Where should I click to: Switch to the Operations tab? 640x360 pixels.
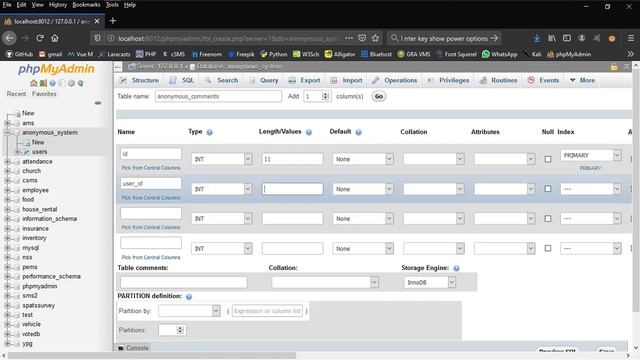click(x=395, y=80)
